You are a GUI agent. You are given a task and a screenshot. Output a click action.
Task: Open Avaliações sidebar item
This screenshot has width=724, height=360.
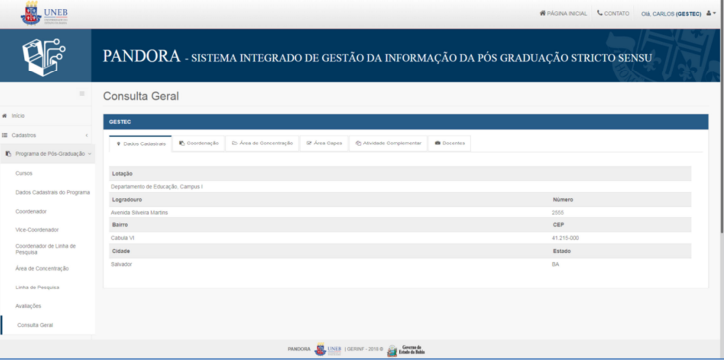click(x=28, y=306)
